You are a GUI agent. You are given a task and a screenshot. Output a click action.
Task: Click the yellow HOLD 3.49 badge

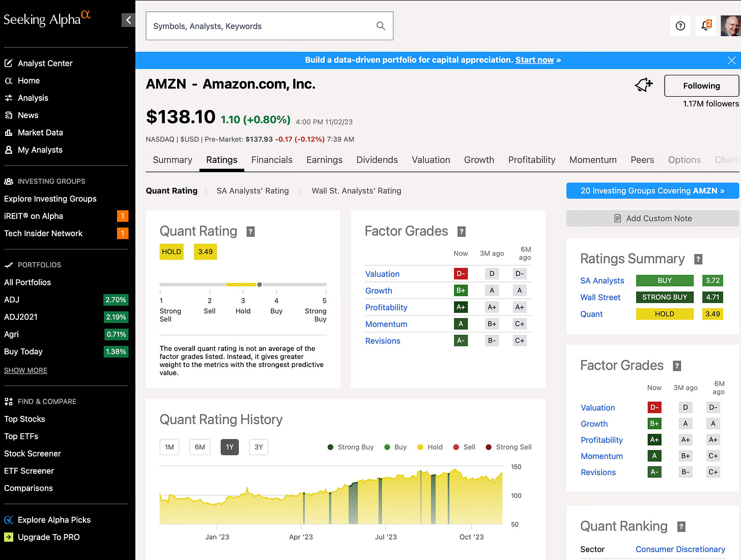[188, 251]
